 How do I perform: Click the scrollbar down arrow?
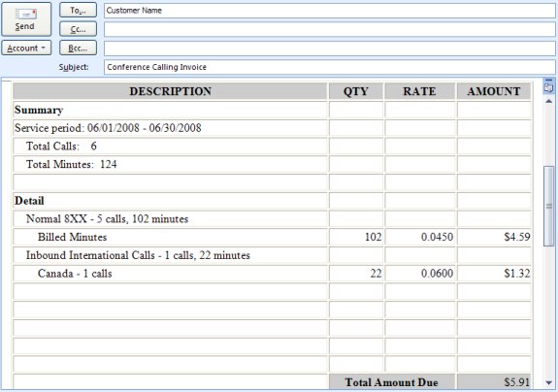click(x=548, y=382)
